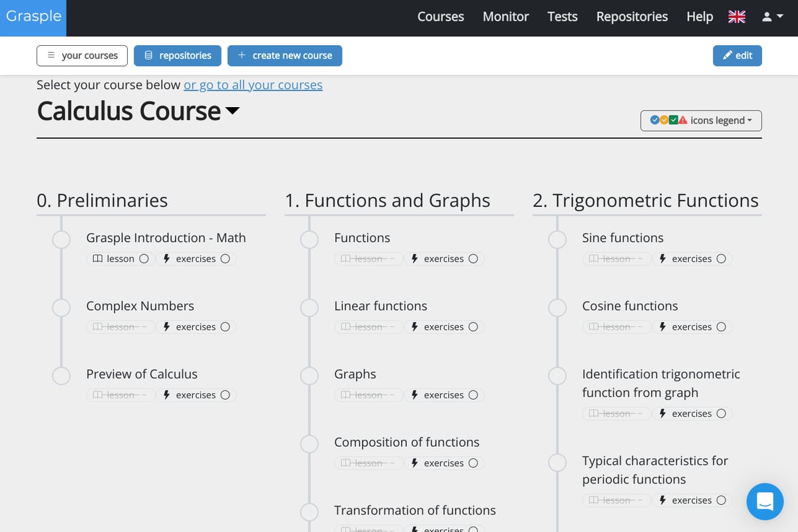The height and width of the screenshot is (532, 798).
Task: Open the chat support bubble
Action: (x=765, y=501)
